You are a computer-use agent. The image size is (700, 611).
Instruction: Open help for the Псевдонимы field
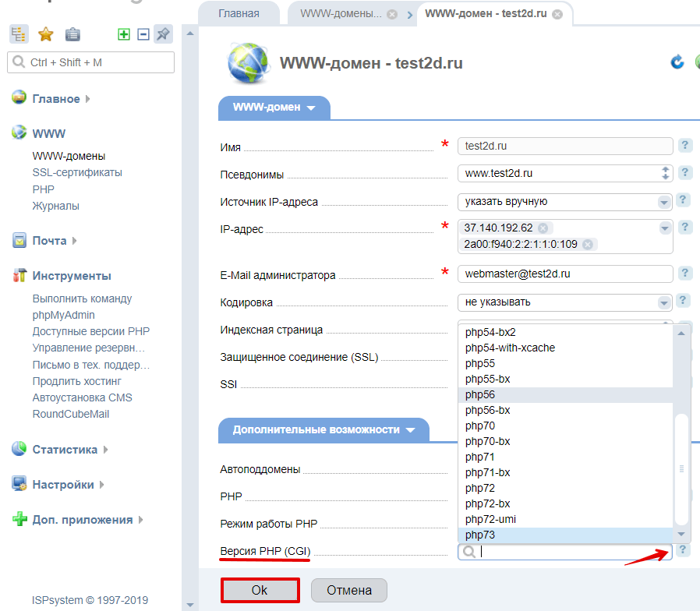point(685,172)
